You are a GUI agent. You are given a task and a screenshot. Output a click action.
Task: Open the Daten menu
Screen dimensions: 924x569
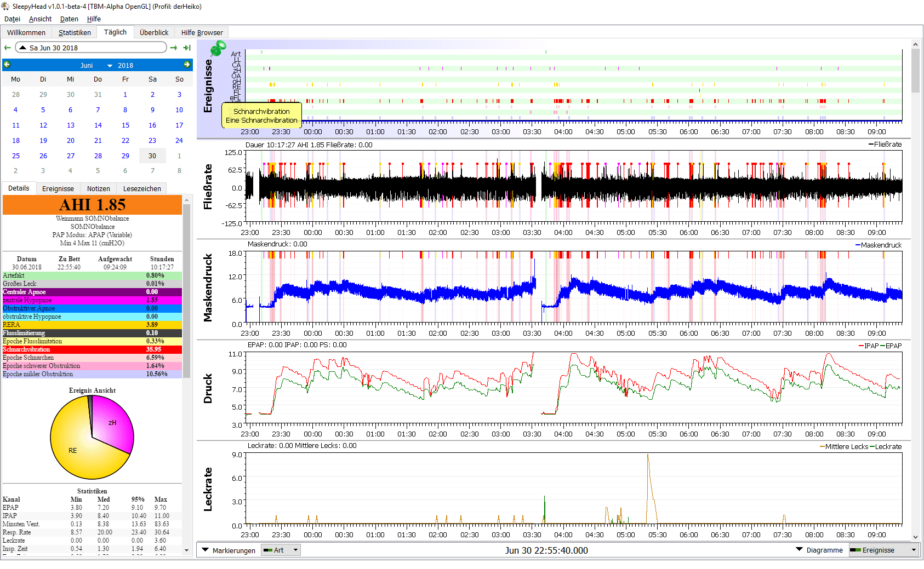point(69,19)
